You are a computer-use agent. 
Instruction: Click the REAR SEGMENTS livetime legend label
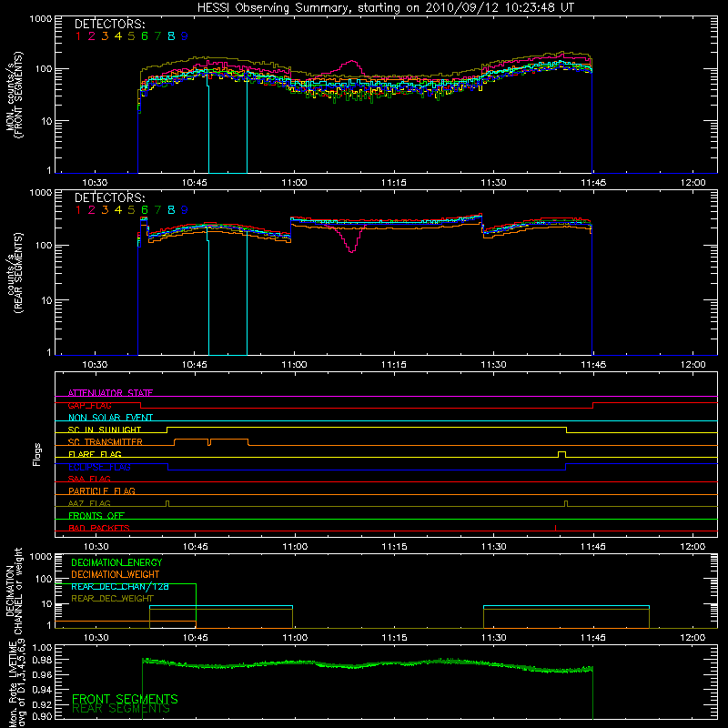point(121,709)
